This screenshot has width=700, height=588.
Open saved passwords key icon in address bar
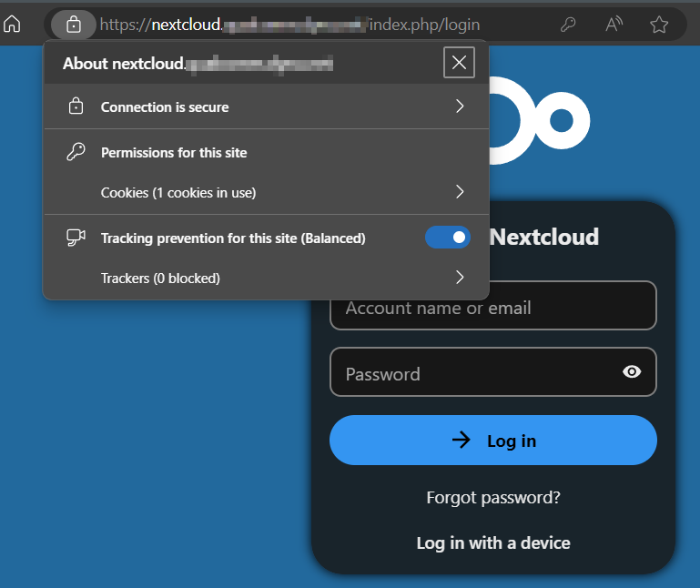[568, 24]
